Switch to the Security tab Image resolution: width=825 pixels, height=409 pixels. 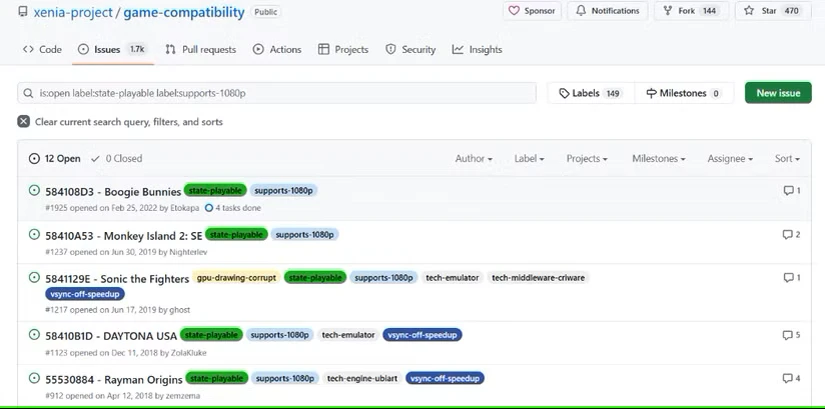pyautogui.click(x=410, y=49)
